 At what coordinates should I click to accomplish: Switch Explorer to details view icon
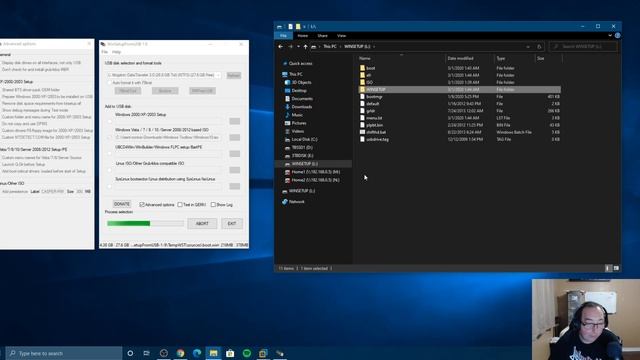608,268
